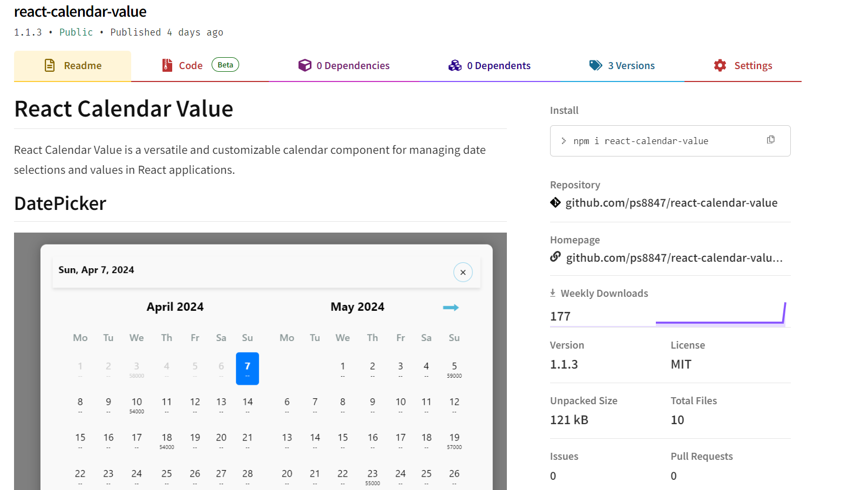Screen dimensions: 868x490
Task: Click the DatePicker section heading
Action: (x=60, y=203)
